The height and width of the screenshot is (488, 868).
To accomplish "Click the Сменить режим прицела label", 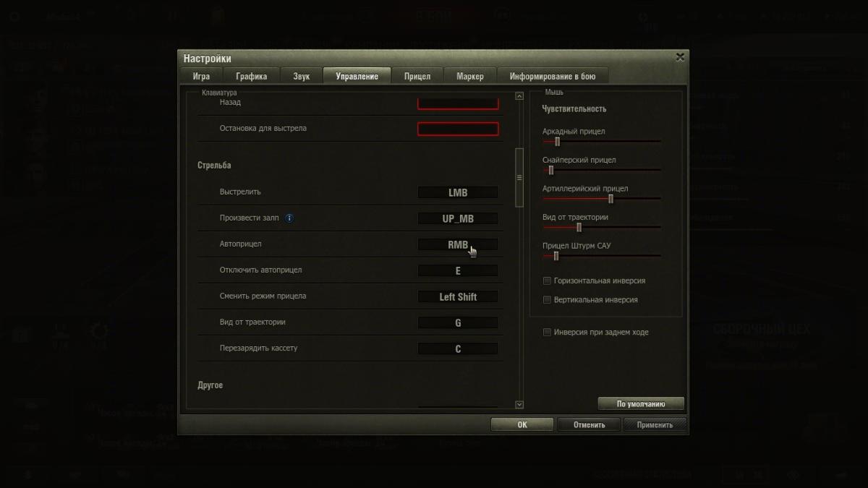I will 263,296.
